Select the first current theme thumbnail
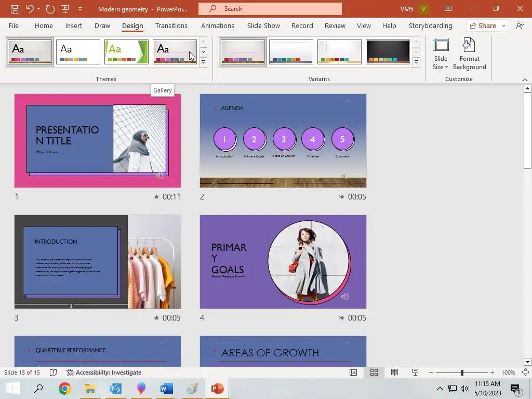The width and height of the screenshot is (532, 399). click(30, 52)
